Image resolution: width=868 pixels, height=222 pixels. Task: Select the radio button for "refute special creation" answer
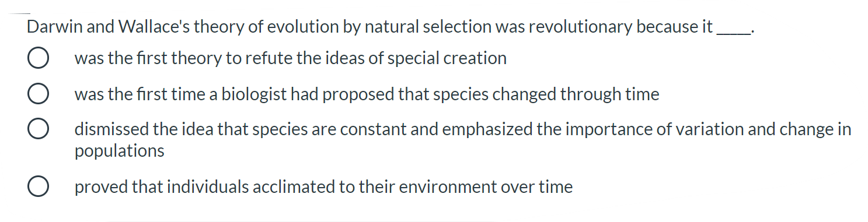[37, 59]
